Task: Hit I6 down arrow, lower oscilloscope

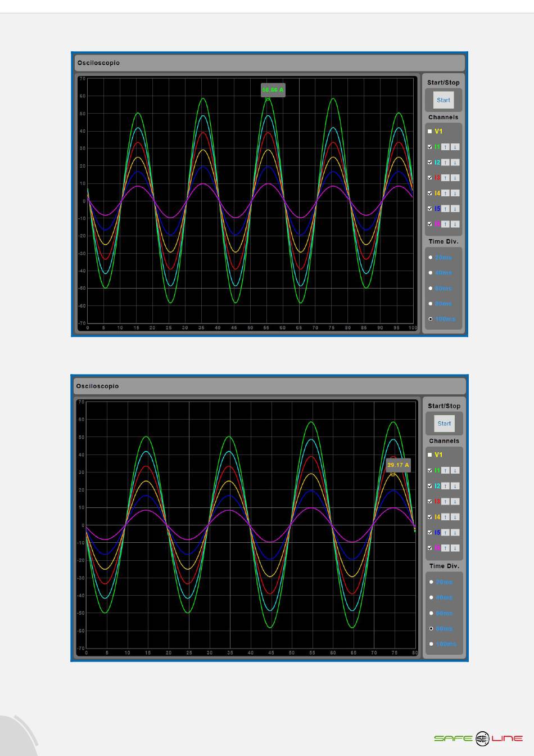Action: coord(455,548)
